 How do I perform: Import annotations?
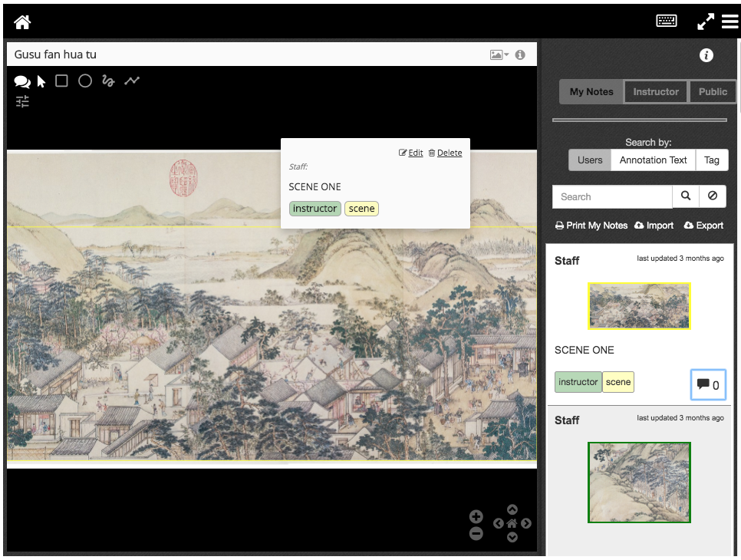pos(654,226)
